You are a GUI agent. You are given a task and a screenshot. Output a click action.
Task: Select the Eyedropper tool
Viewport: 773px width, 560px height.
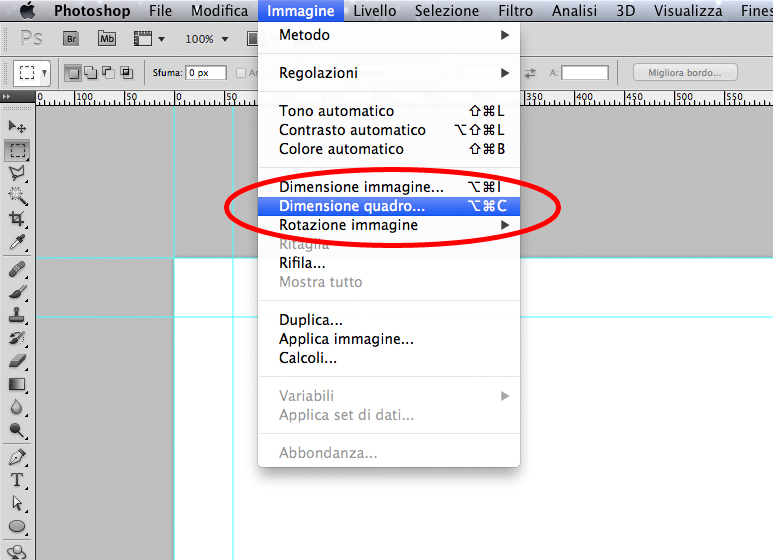tap(17, 243)
